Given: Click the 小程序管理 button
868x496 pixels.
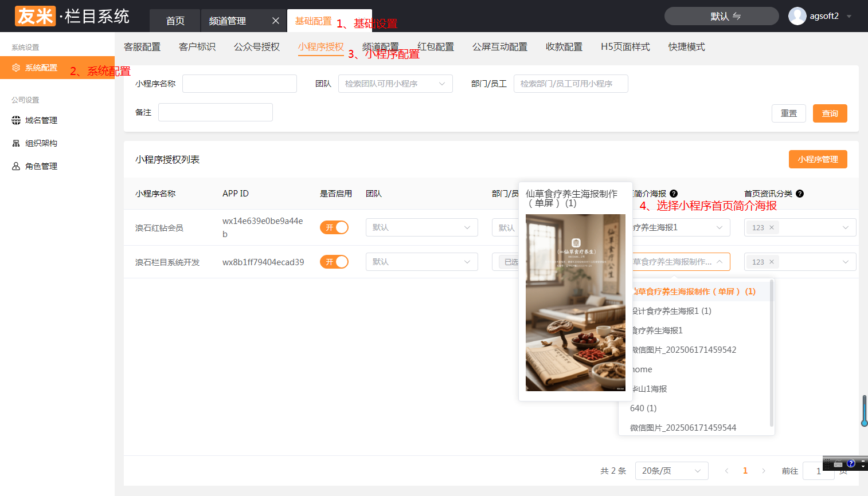Looking at the screenshot, I should [x=818, y=159].
